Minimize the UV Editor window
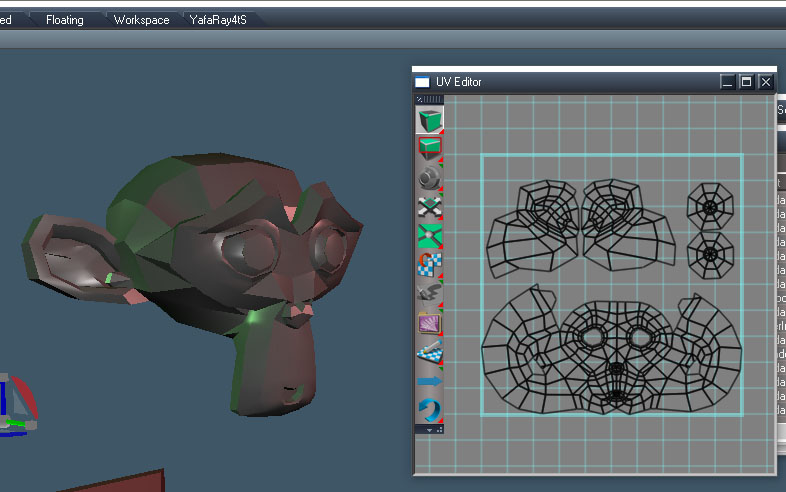 pos(727,82)
